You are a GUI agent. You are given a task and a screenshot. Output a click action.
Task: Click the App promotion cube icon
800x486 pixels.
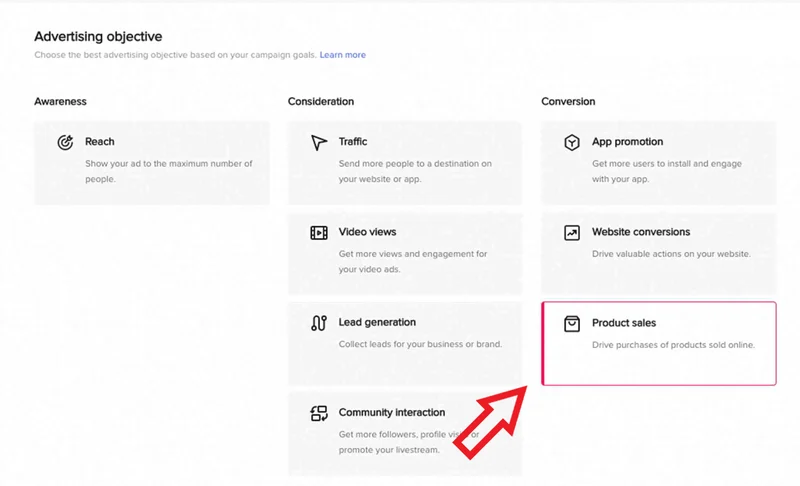tap(572, 143)
